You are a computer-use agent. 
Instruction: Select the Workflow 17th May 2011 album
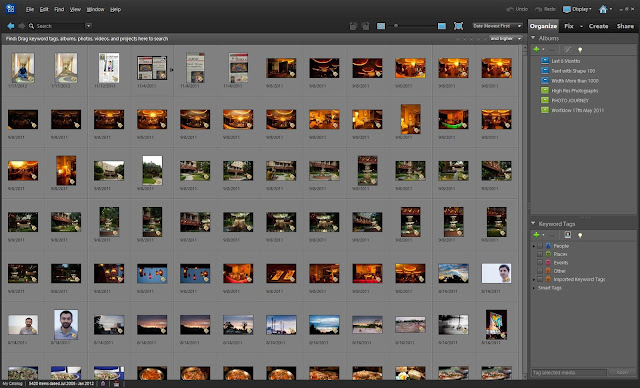tap(578, 110)
